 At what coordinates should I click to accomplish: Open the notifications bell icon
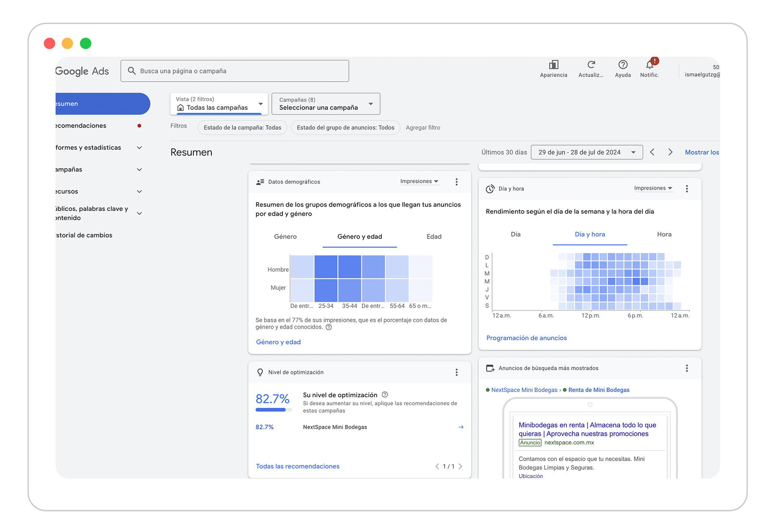point(650,65)
